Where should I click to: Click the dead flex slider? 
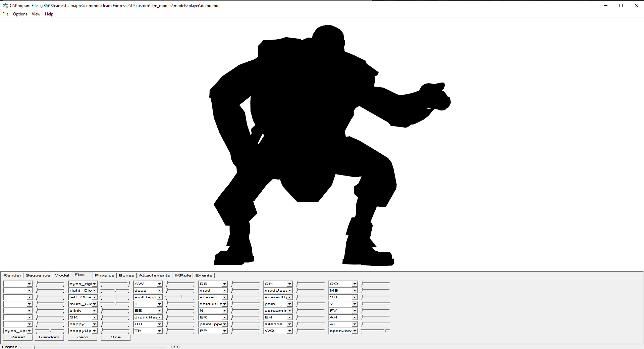[x=180, y=290]
